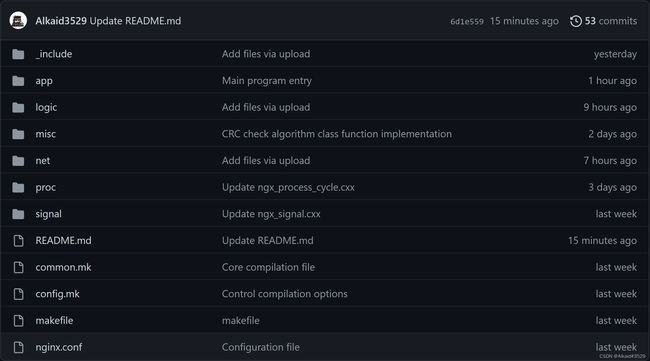Open the 'Main program entry' commit message
The image size is (650, 361).
(x=267, y=81)
